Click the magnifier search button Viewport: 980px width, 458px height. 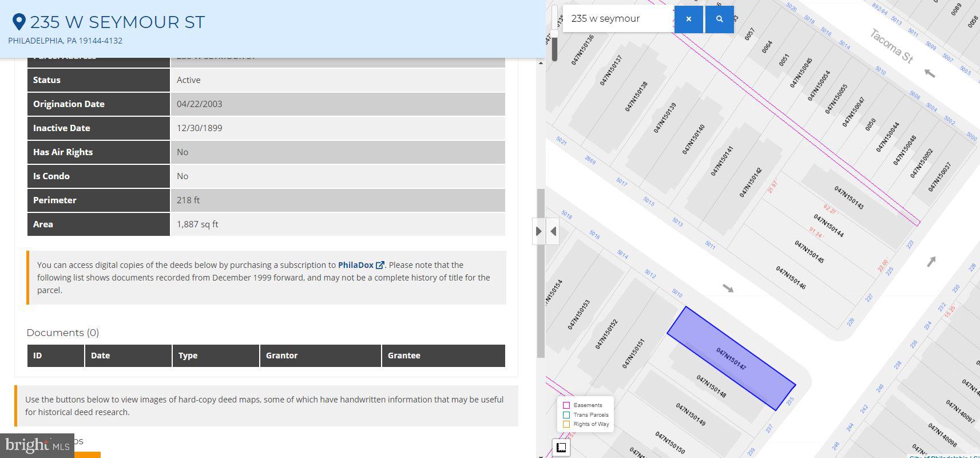tap(720, 19)
